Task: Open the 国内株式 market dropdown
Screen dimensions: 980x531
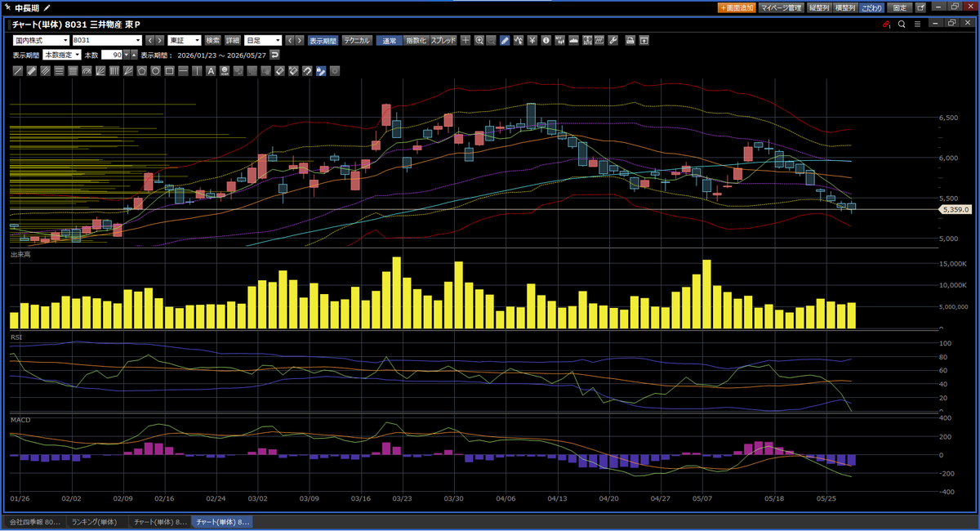Action: point(41,40)
